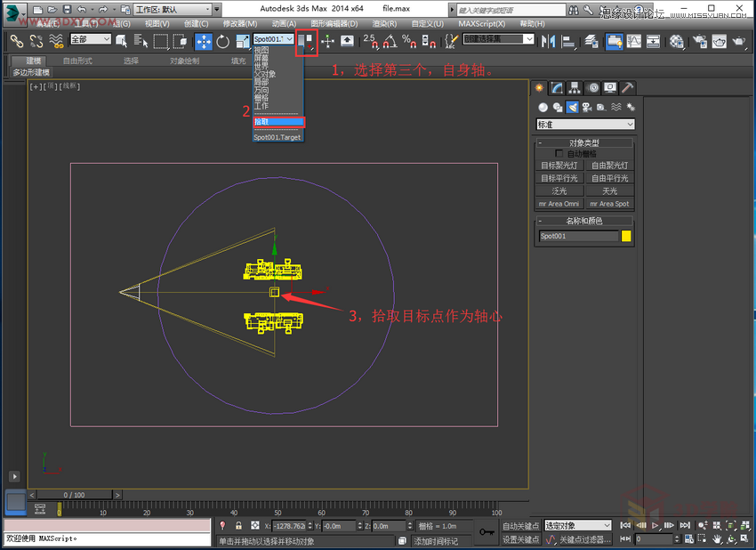Viewport: 756px width, 550px height.
Task: Click the 目标聚光灯 Target Spotlight button
Action: coord(559,165)
